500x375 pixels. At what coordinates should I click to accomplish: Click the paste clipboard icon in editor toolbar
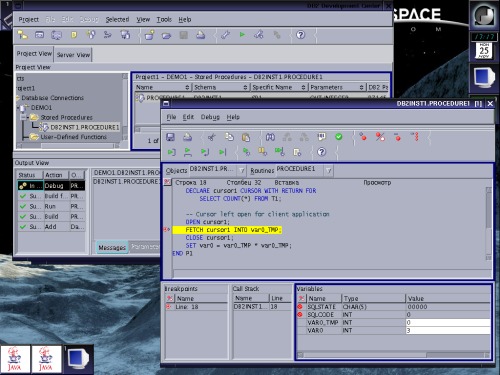(246, 137)
